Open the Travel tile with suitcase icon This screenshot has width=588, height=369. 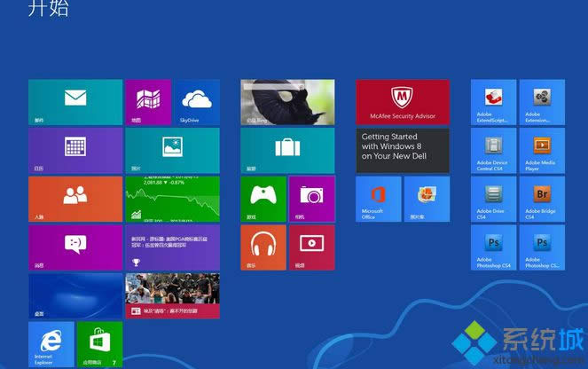point(287,151)
